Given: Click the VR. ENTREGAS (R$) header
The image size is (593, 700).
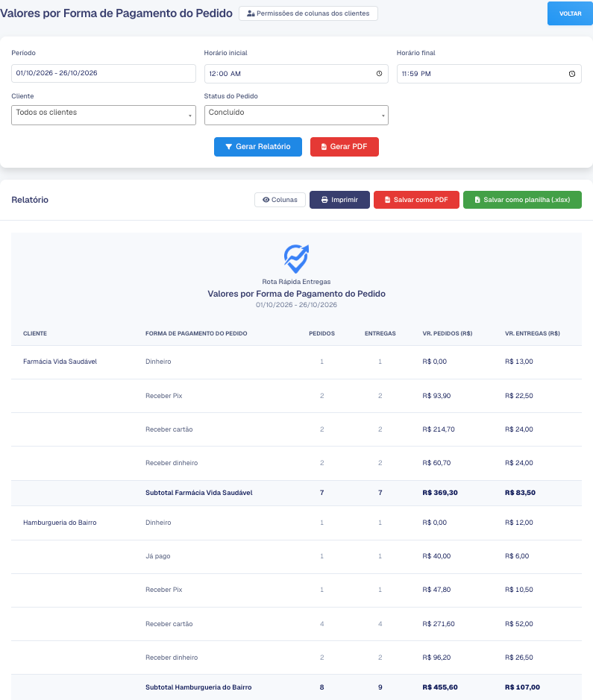Looking at the screenshot, I should [x=533, y=333].
